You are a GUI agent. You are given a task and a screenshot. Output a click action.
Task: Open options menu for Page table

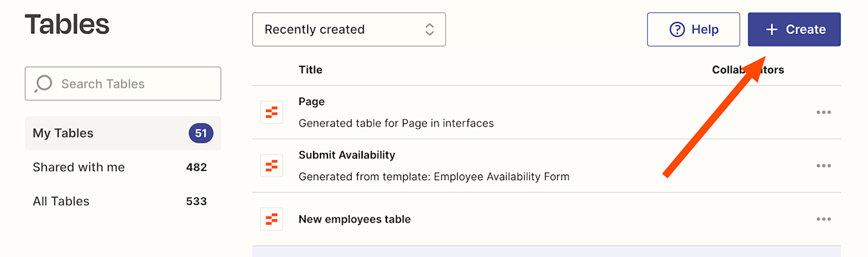click(x=823, y=112)
